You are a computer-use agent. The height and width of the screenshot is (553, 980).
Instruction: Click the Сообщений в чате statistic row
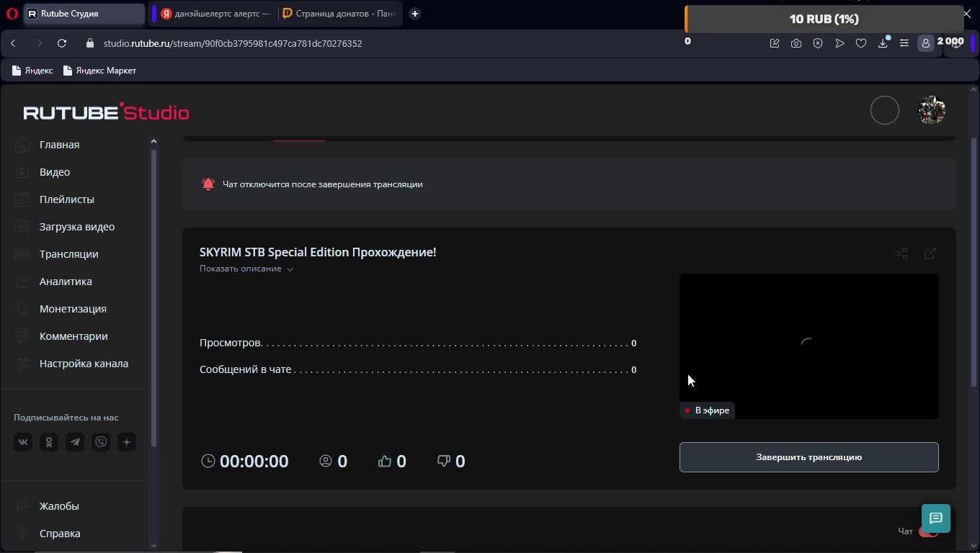click(418, 370)
